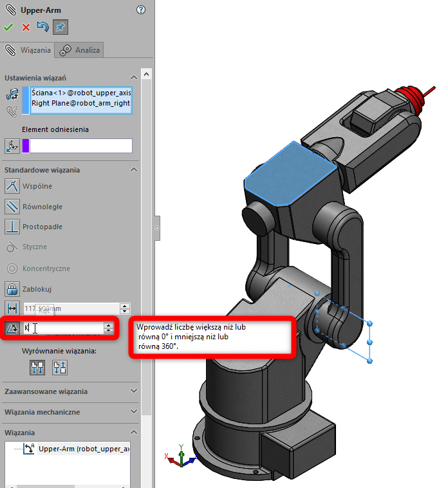Increase the distance value with up arrow
The height and width of the screenshot is (488, 448).
(x=125, y=306)
